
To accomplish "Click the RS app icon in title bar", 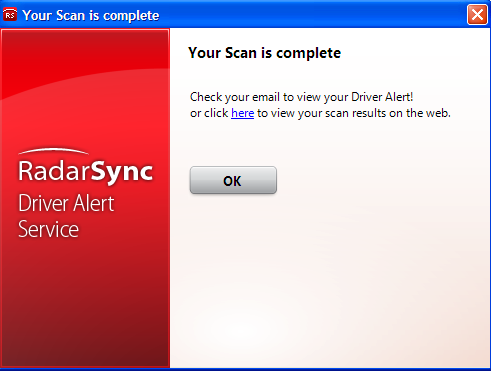I will point(10,15).
